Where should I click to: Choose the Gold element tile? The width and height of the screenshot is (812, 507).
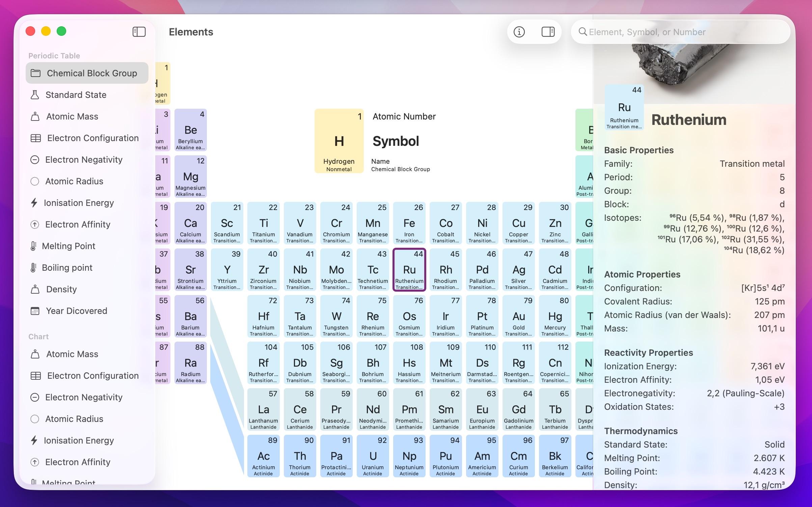coord(519,316)
